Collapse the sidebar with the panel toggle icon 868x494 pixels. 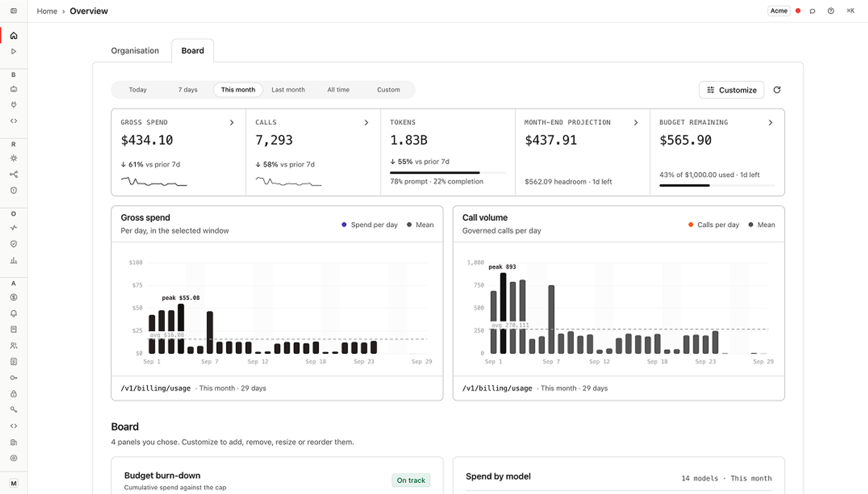[x=14, y=11]
